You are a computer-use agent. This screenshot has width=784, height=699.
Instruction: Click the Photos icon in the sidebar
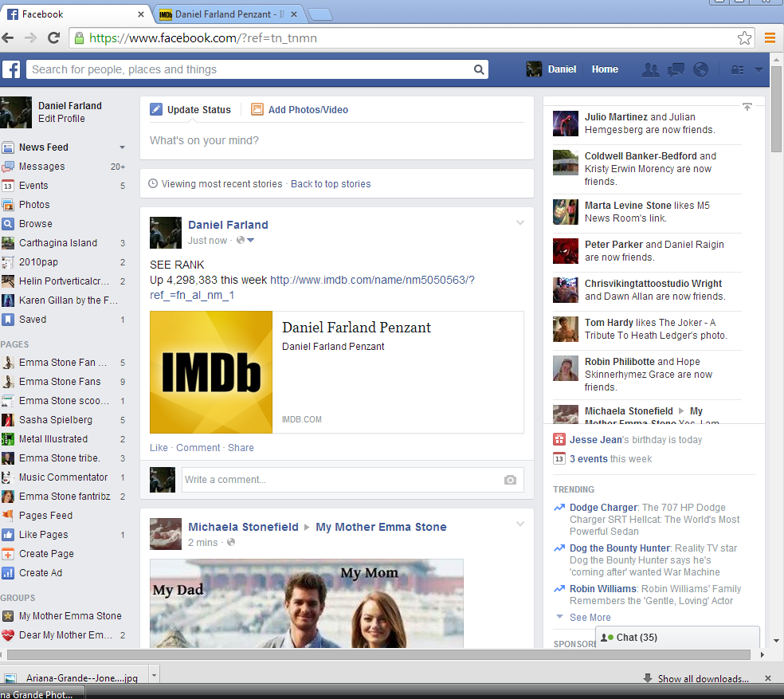pos(7,205)
